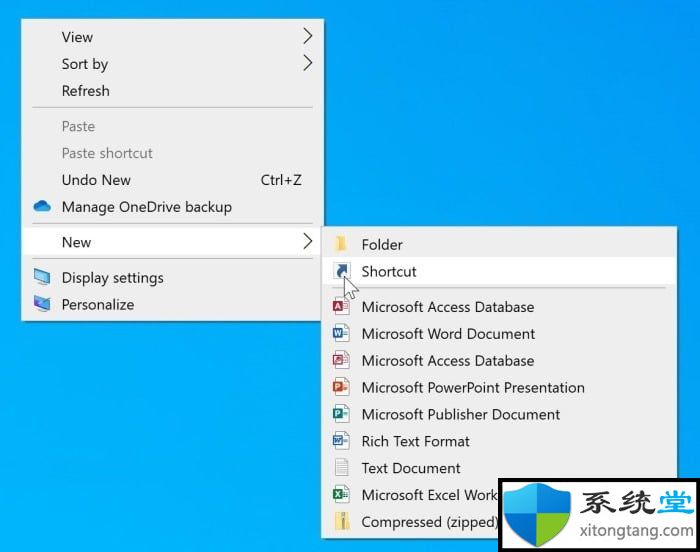Select the grayed Paste entry
This screenshot has width=700, height=552.
(x=172, y=126)
